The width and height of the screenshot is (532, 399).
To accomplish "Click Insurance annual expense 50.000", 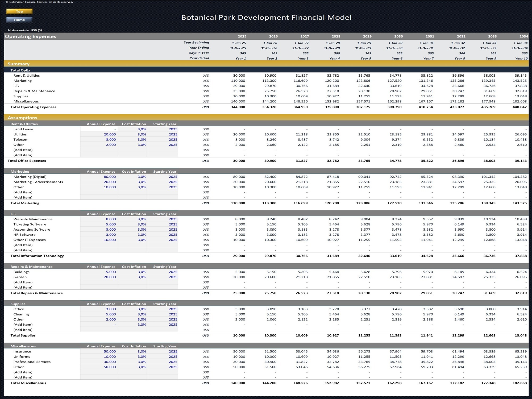I will pyautogui.click(x=99, y=351).
